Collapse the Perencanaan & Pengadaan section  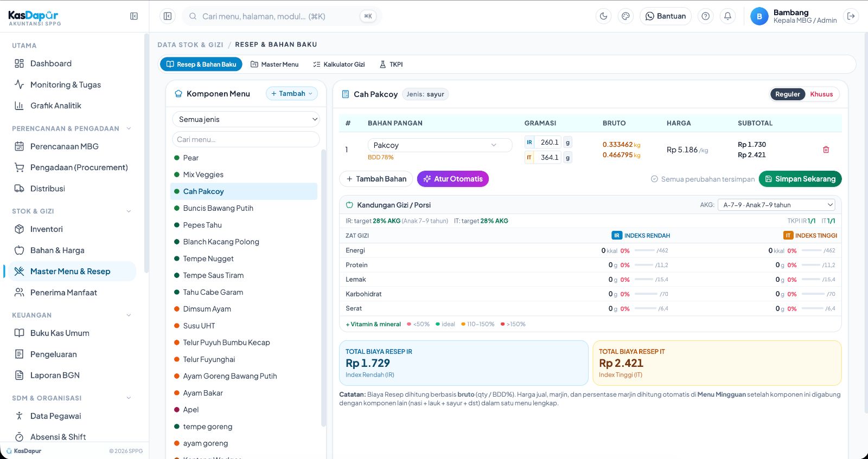[x=129, y=128]
